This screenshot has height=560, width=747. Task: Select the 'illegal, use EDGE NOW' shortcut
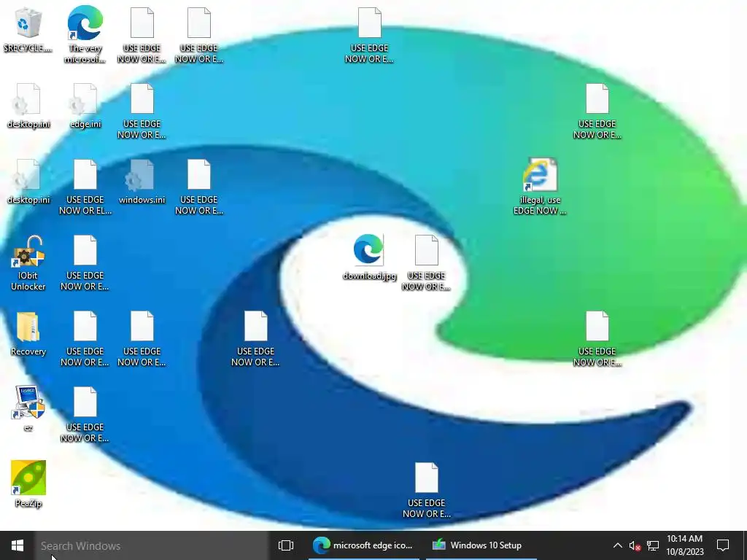[540, 186]
